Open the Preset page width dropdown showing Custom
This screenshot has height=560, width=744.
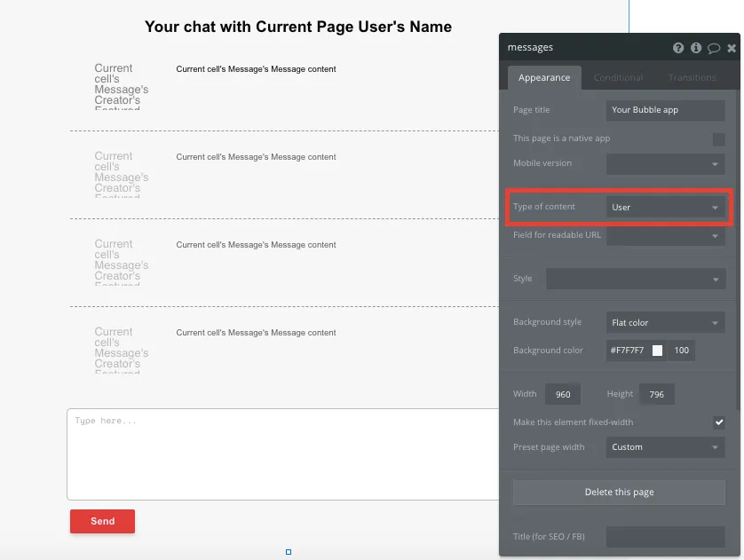click(664, 446)
